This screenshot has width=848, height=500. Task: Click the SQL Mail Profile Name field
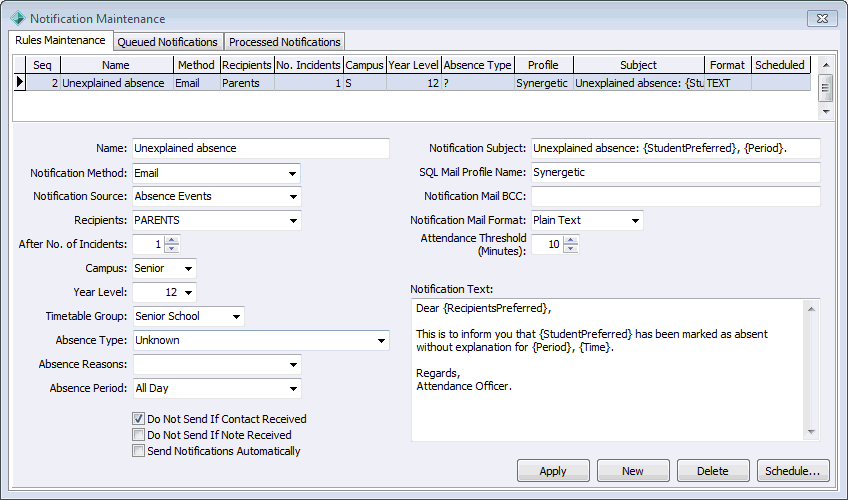tap(675, 172)
